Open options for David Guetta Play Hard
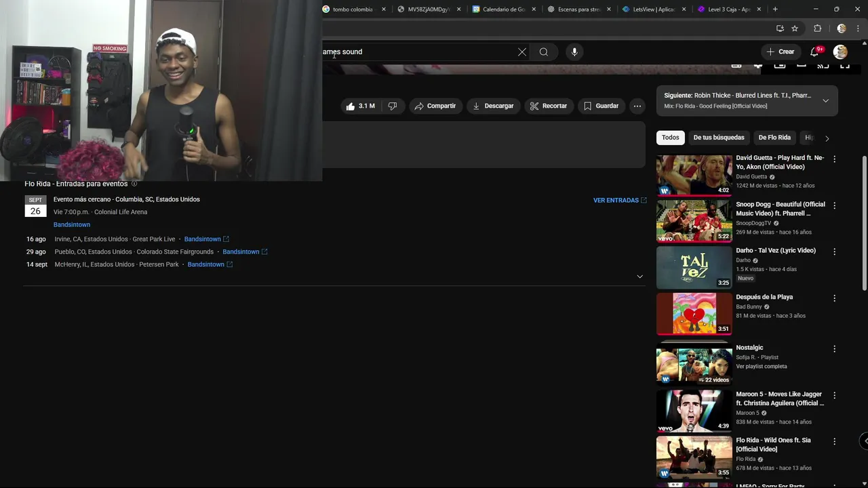868x488 pixels. [x=835, y=159]
